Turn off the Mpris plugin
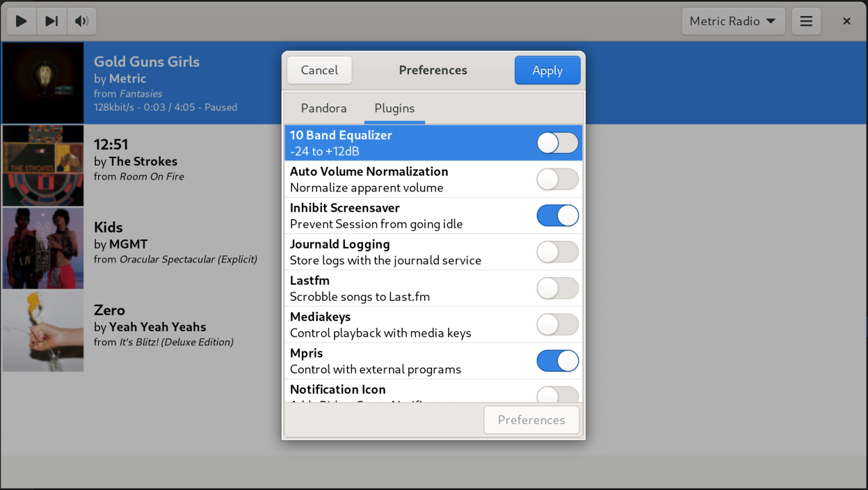This screenshot has height=490, width=868. coord(557,361)
